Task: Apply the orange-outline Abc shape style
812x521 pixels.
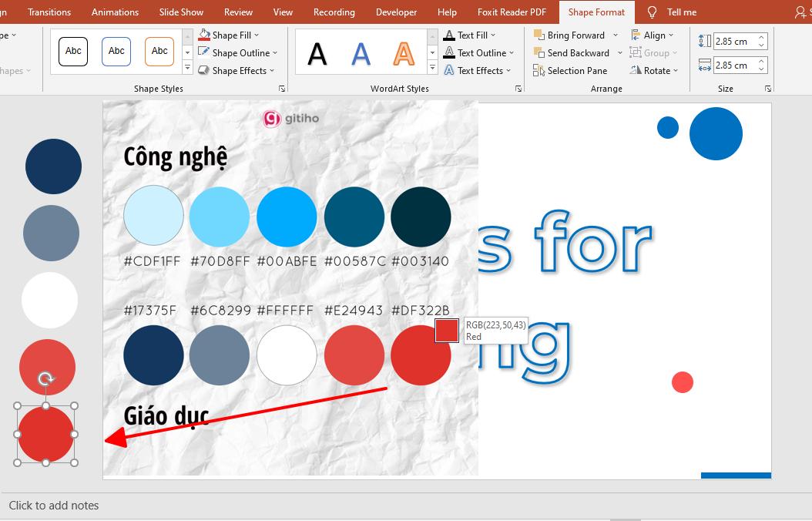Action: point(159,52)
